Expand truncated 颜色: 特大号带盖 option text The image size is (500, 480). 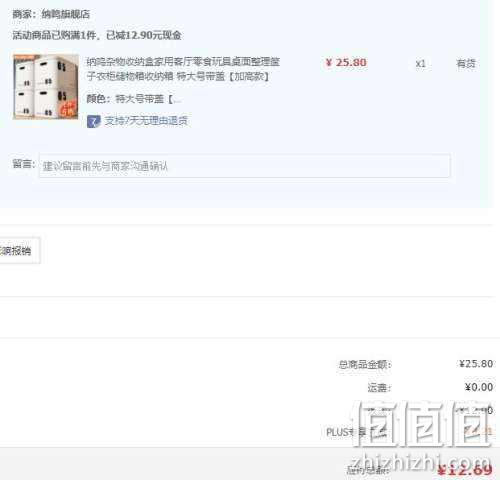click(x=133, y=99)
